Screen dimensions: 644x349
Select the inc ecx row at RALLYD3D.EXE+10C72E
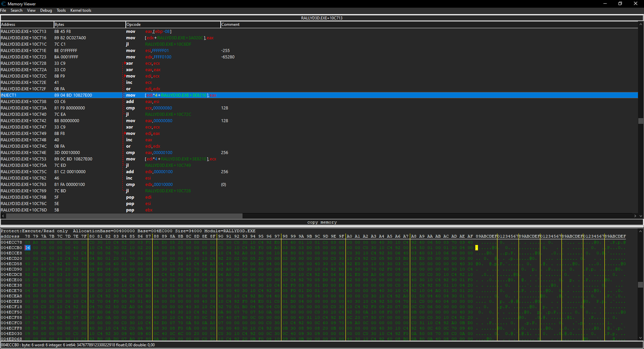click(x=319, y=83)
